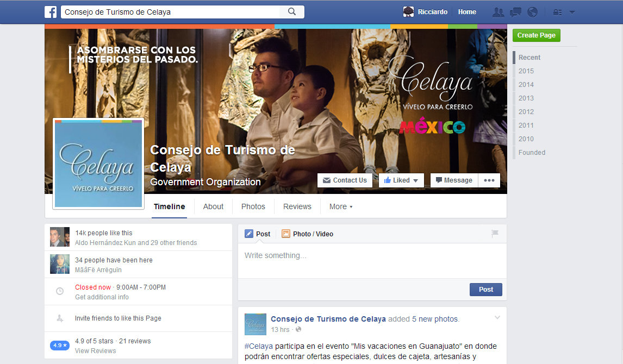Jump to 2014 in the timeline
The height and width of the screenshot is (364, 623).
tap(526, 85)
